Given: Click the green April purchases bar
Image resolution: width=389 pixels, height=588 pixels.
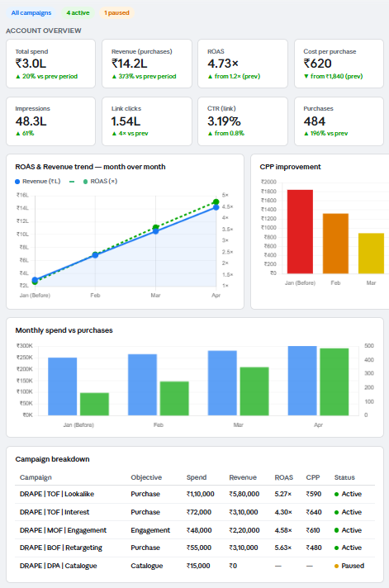Looking at the screenshot, I should click(334, 382).
